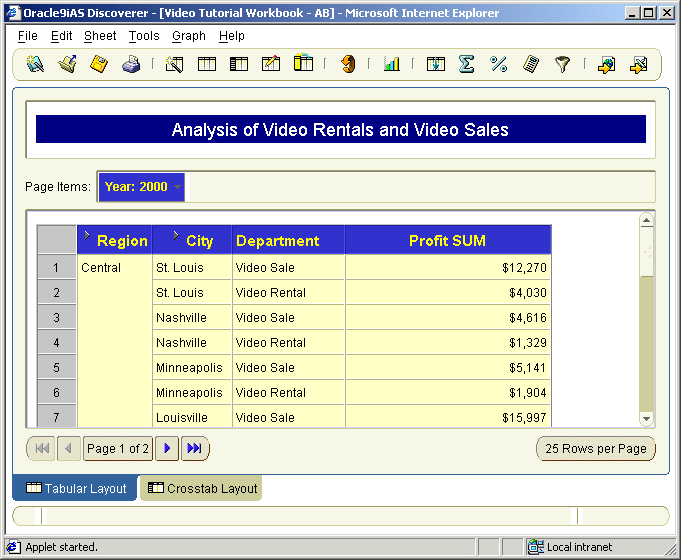Click the Crosstab layout toolbar icon
The height and width of the screenshot is (560, 681).
coord(238,64)
